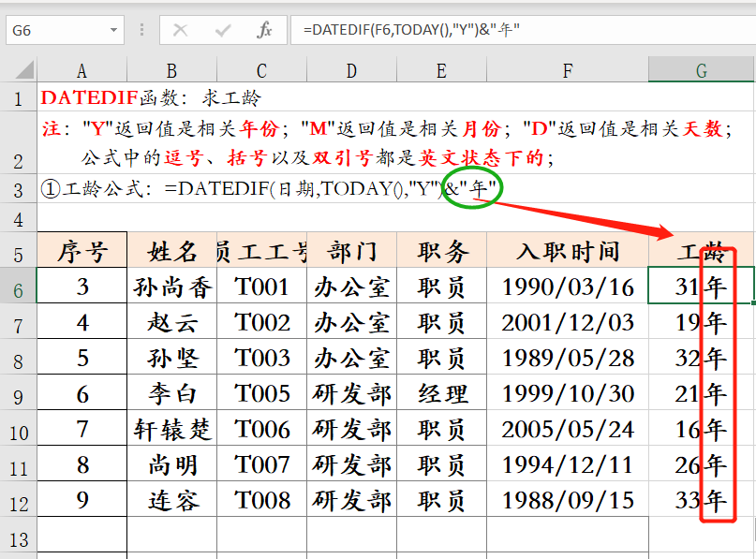The image size is (756, 559).
Task: Select the cell containing 尚明
Action: coord(171,464)
